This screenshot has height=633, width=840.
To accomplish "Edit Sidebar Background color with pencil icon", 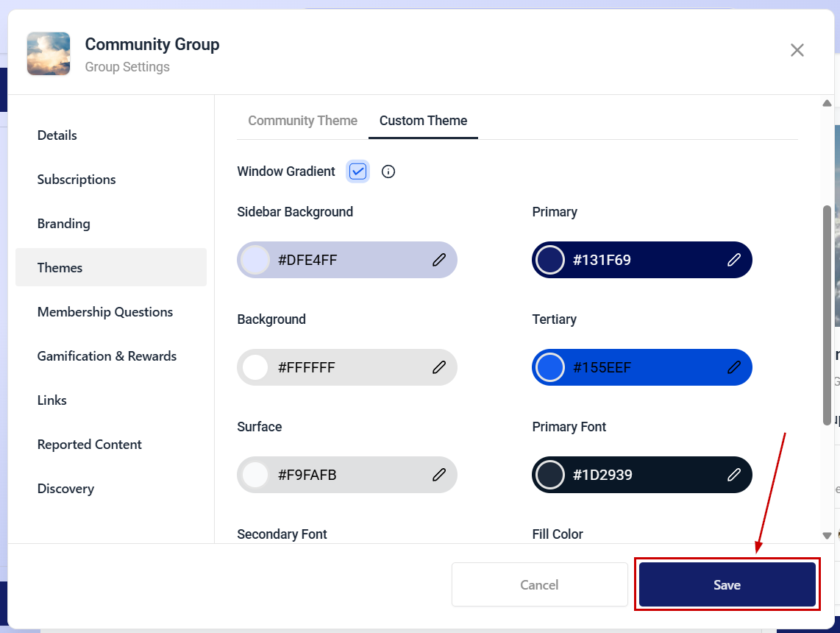I will [438, 260].
